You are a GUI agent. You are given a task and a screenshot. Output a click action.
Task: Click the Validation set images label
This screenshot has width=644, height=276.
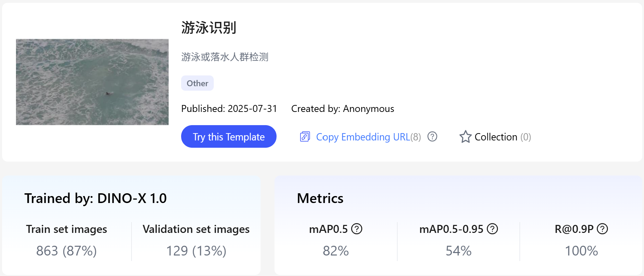click(196, 229)
